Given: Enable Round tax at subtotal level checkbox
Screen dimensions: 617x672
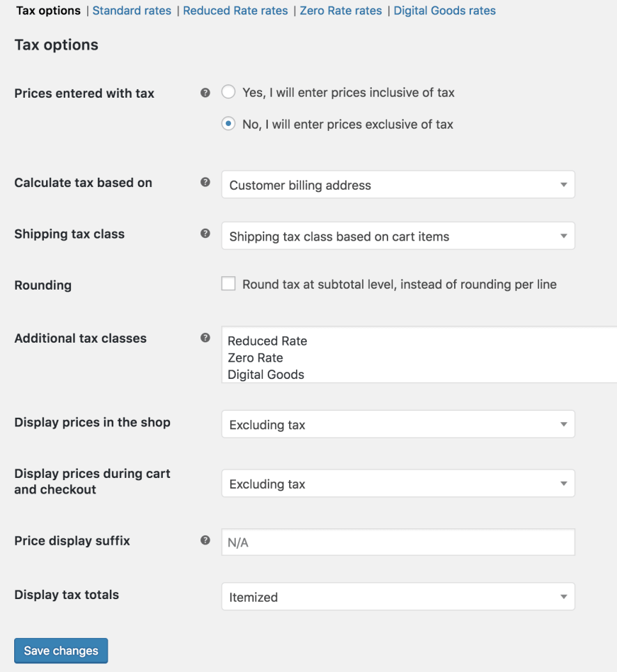Looking at the screenshot, I should pos(228,284).
